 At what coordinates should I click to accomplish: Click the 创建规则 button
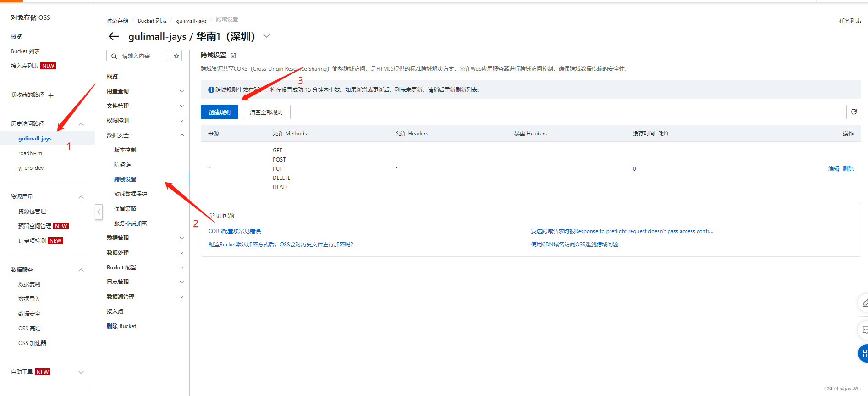pyautogui.click(x=220, y=112)
